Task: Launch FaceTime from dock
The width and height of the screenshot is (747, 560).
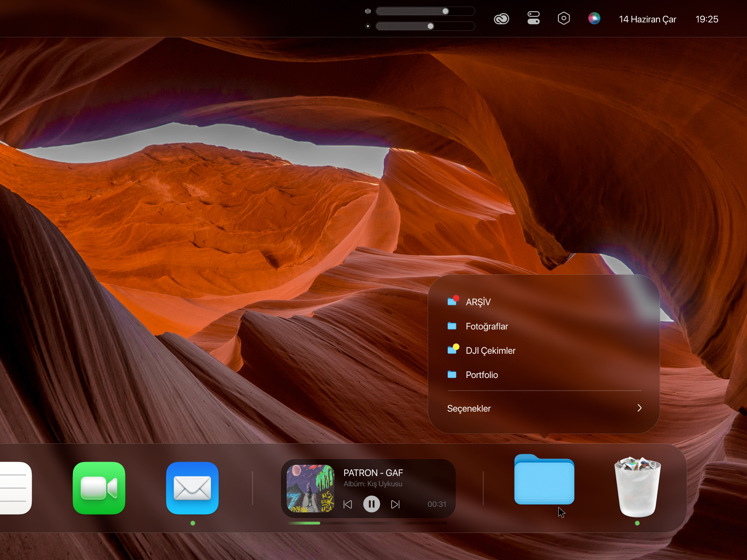Action: click(x=99, y=488)
